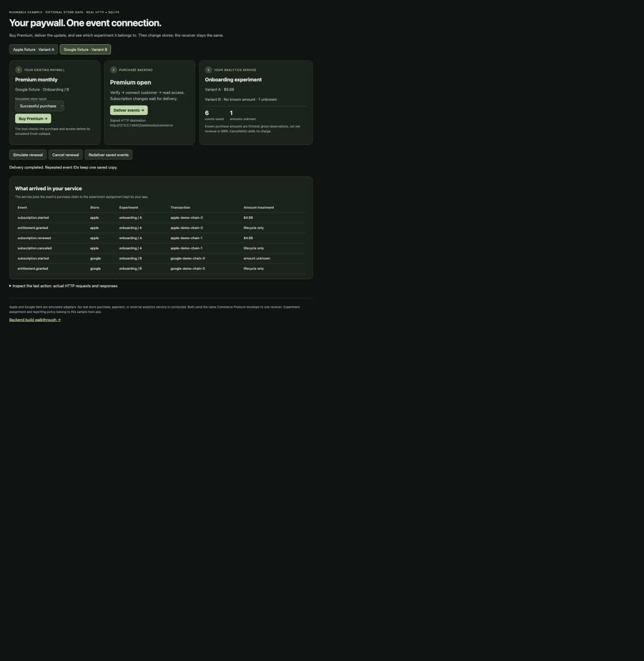Click the subscription.renewed event cell

[34, 238]
